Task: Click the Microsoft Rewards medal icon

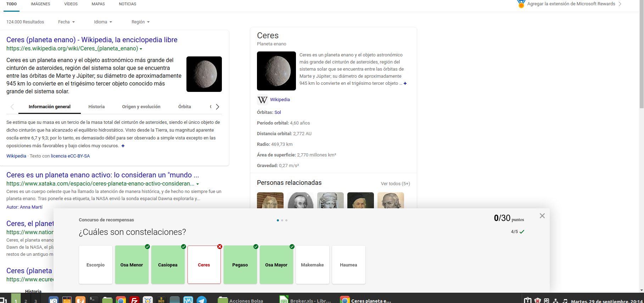Action: [521, 4]
